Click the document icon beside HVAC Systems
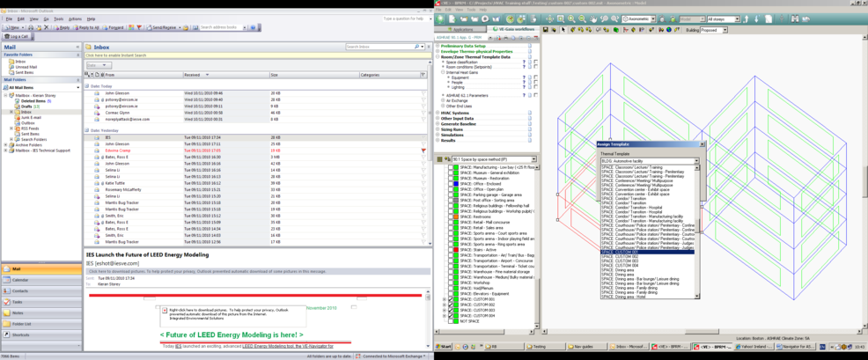The image size is (868, 360). pyautogui.click(x=529, y=113)
